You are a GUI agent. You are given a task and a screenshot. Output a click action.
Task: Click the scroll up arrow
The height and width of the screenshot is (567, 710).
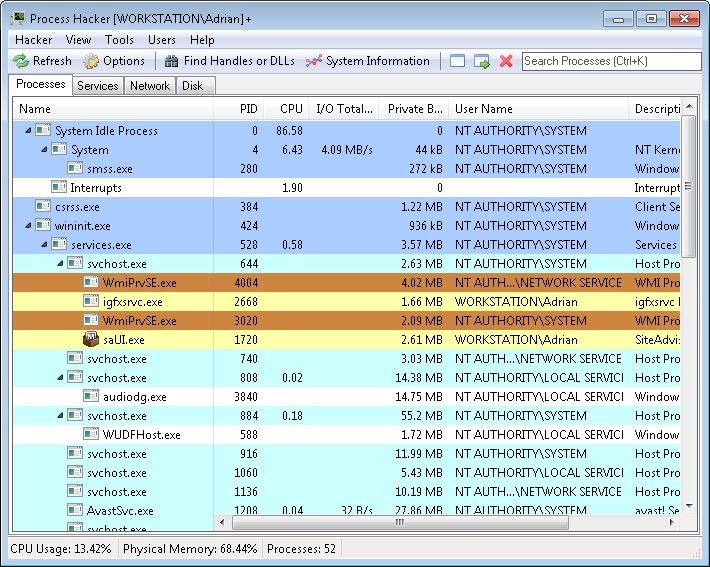pos(689,106)
